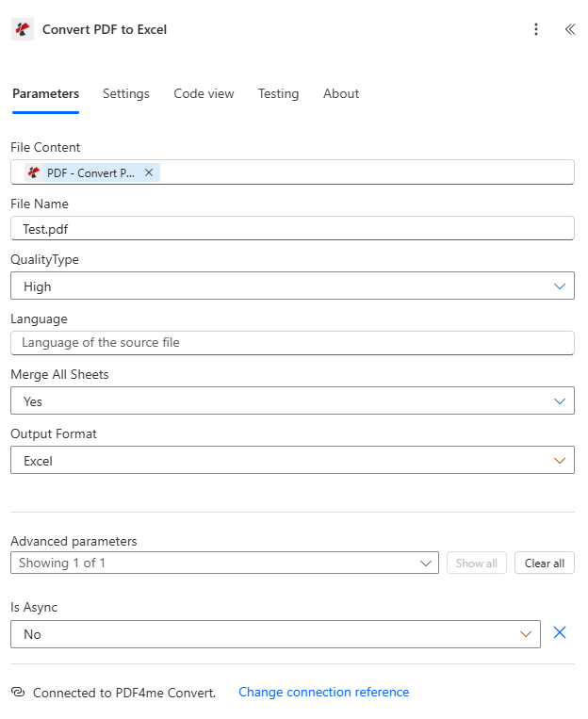Switch to the Settings tab
The width and height of the screenshot is (588, 719).
click(126, 94)
